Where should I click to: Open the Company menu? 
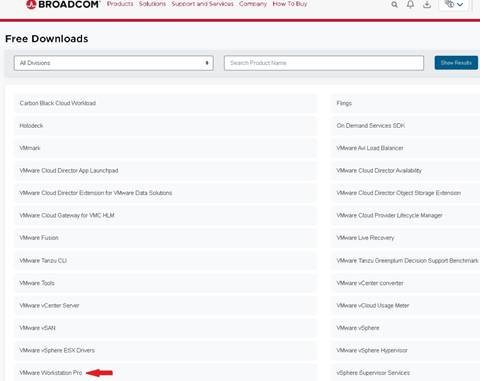click(x=253, y=4)
